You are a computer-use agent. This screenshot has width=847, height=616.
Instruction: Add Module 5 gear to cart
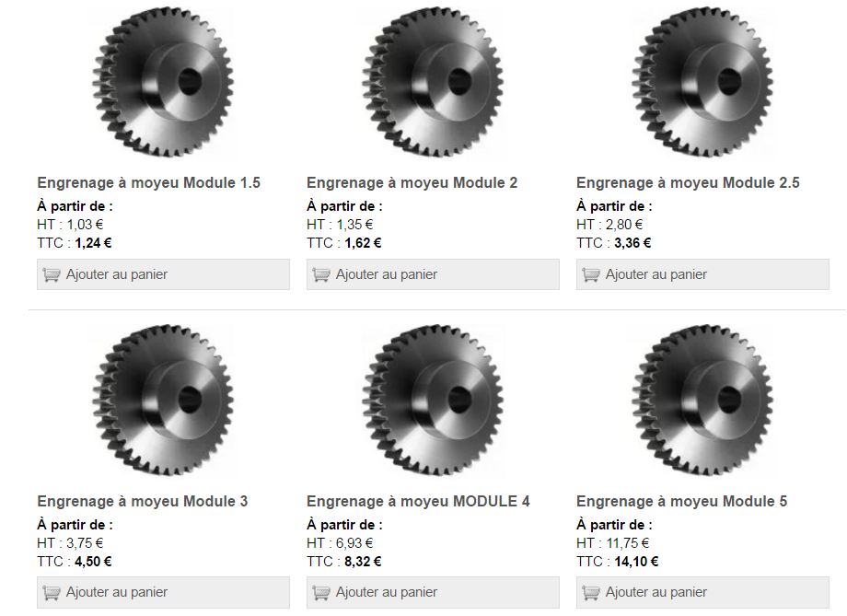(702, 592)
